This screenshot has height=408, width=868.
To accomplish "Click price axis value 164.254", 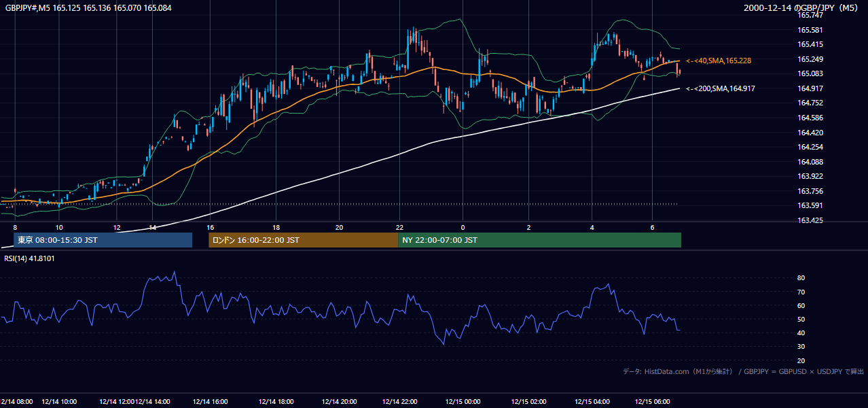I will click(810, 147).
